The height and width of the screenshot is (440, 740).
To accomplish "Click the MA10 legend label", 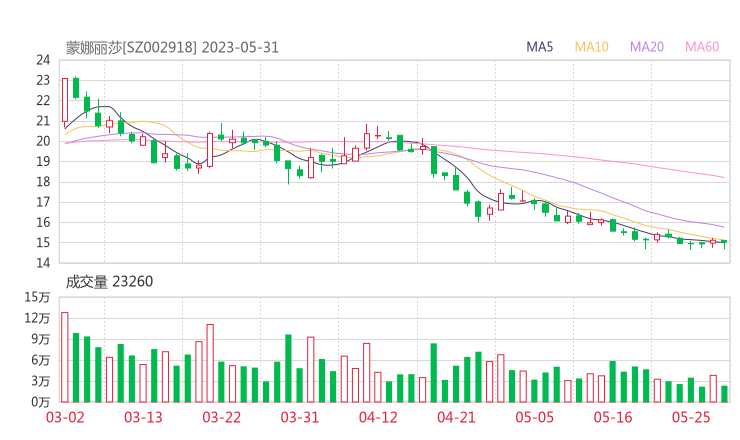I will pyautogui.click(x=591, y=47).
